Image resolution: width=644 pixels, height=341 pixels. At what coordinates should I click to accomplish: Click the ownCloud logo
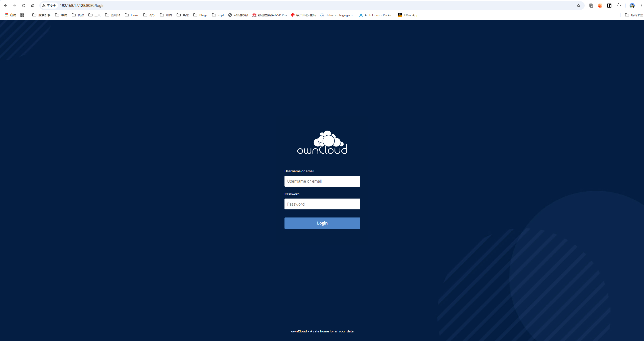(x=322, y=142)
